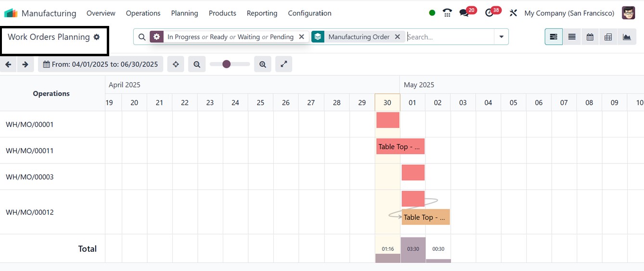Click the Search input field
644x271 pixels.
[449, 37]
